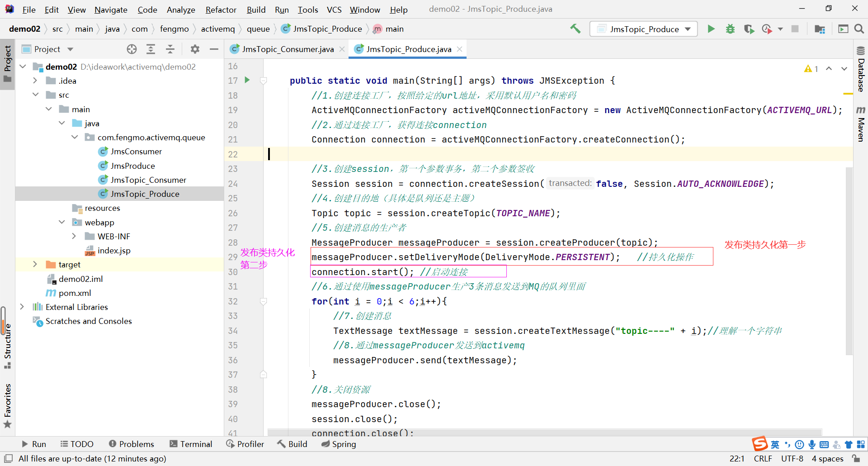Click the run gutter icon on line 17
The image size is (868, 466).
(247, 80)
